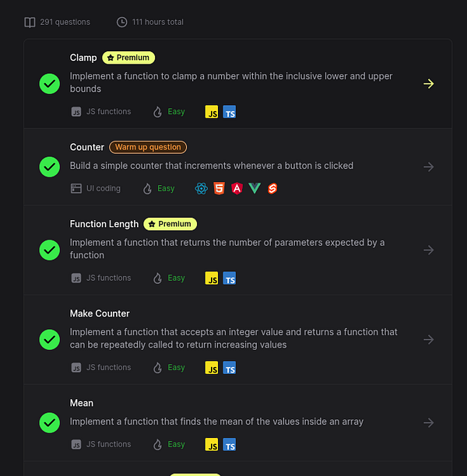The image size is (467, 476).
Task: Open Make Counter question using right arrow
Action: tap(428, 339)
